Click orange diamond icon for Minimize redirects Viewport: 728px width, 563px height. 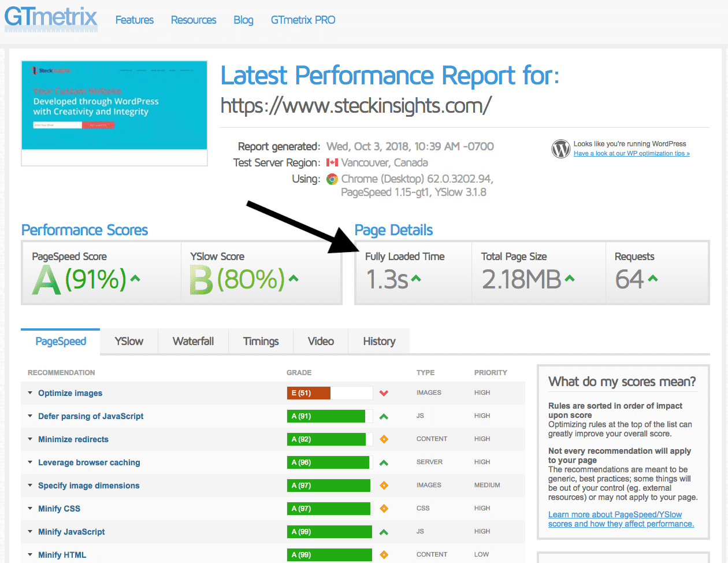(384, 439)
